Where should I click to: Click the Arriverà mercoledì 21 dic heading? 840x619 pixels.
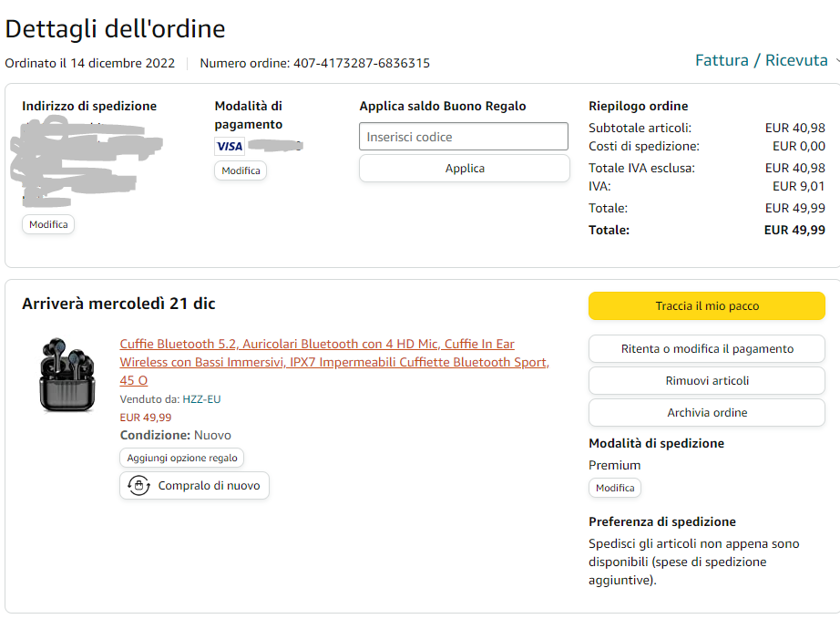coord(118,304)
